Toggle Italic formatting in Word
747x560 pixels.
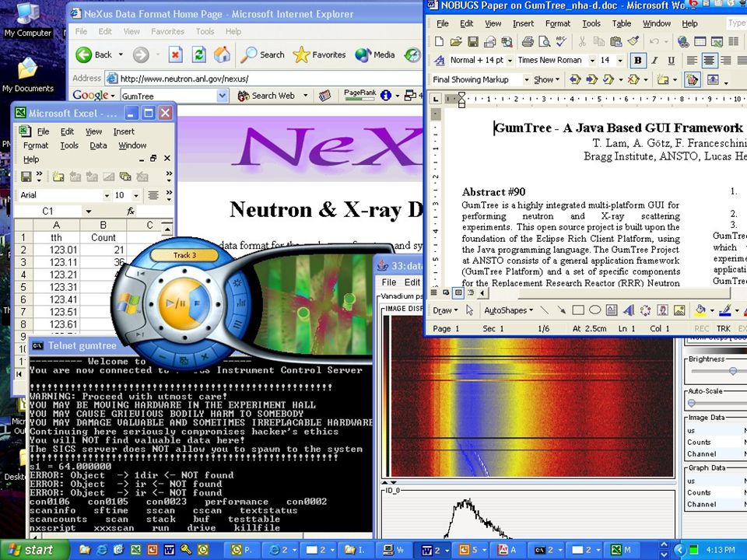654,61
